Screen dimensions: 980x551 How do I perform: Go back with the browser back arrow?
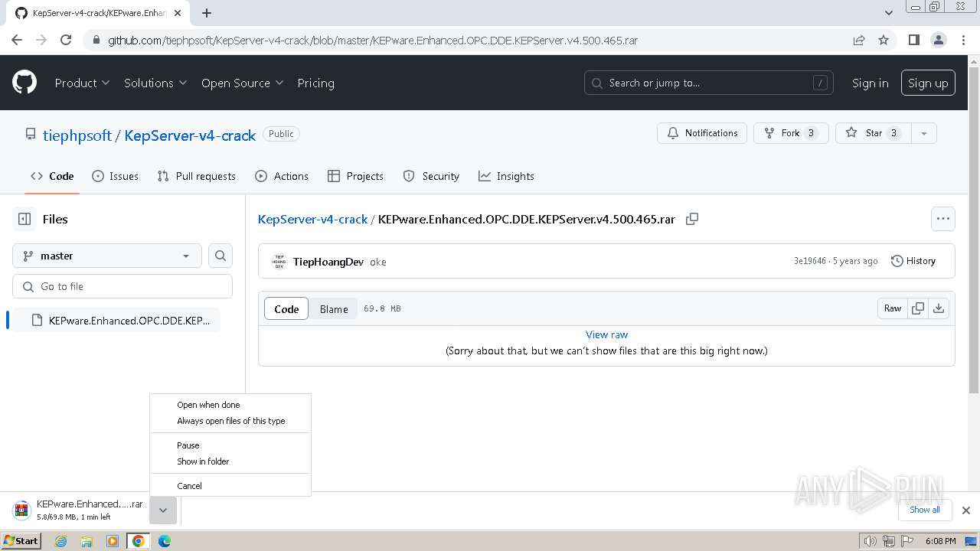[17, 40]
